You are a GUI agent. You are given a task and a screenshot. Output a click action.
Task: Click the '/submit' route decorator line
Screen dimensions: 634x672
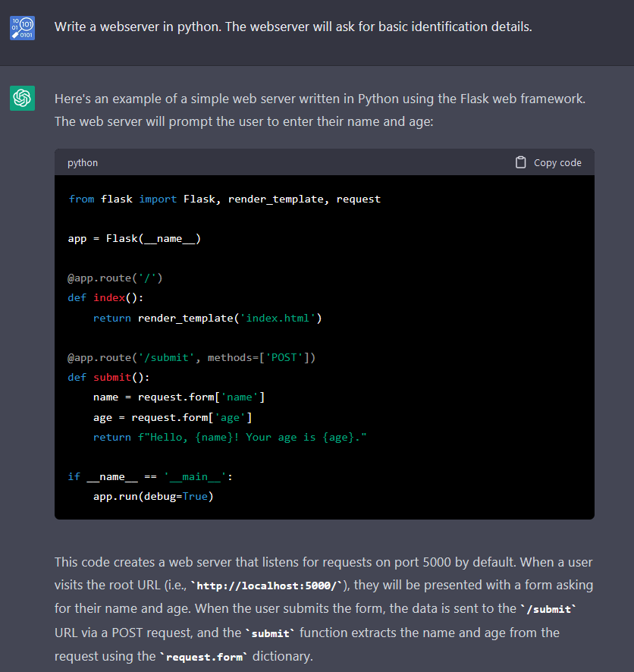tap(191, 357)
